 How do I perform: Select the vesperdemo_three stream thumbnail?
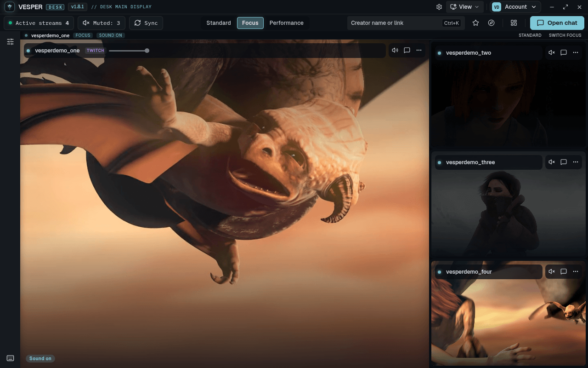509,204
